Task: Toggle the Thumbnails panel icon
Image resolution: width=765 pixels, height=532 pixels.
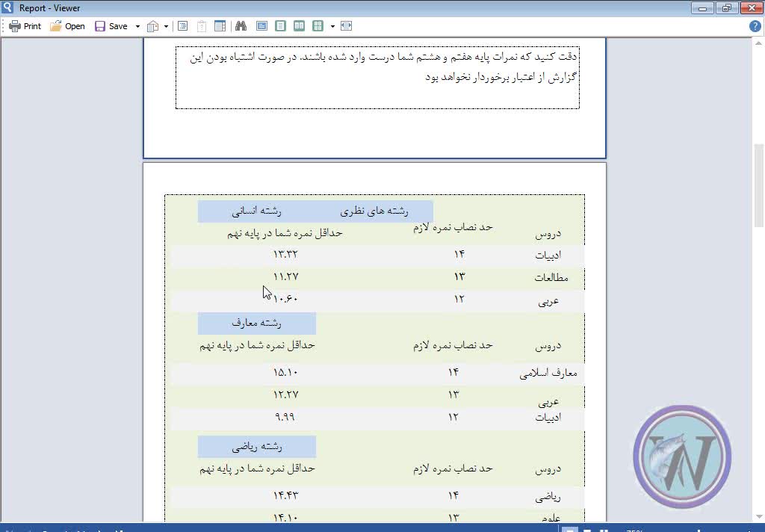Action: 220,26
